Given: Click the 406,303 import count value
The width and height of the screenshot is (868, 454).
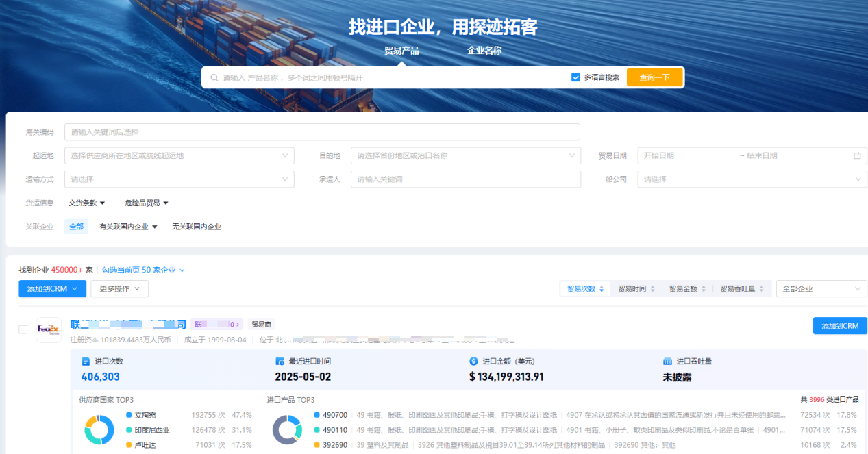Looking at the screenshot, I should point(101,377).
